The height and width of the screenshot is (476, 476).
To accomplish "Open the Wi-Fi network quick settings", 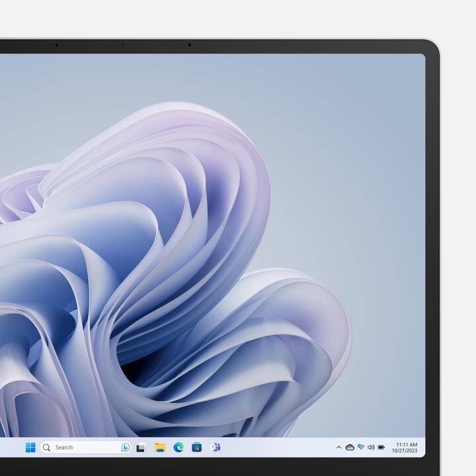I will pos(360,448).
